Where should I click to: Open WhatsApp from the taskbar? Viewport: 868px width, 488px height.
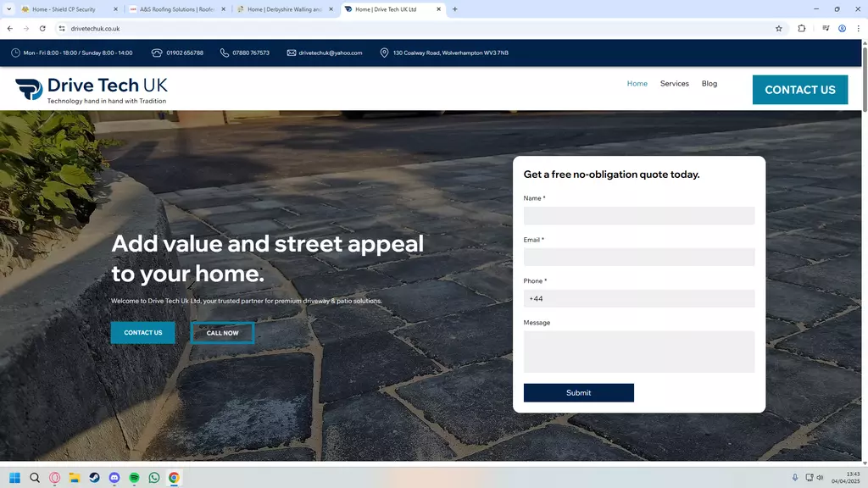tap(154, 478)
